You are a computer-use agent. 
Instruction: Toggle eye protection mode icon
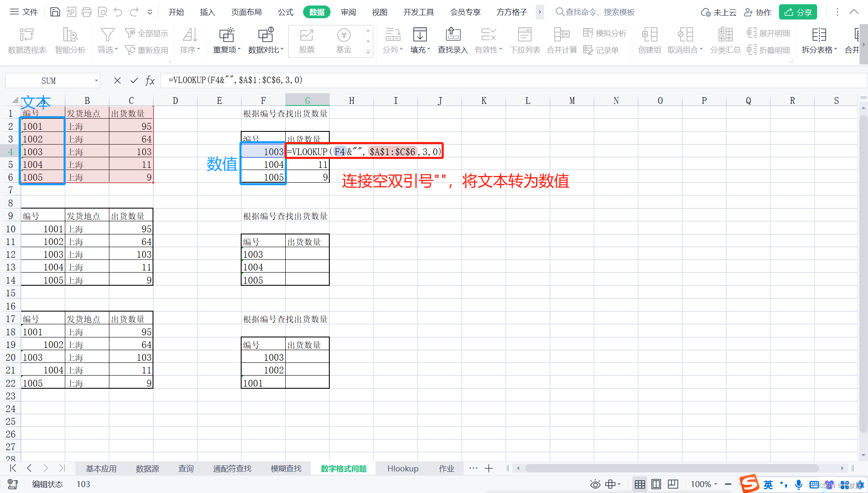[595, 484]
